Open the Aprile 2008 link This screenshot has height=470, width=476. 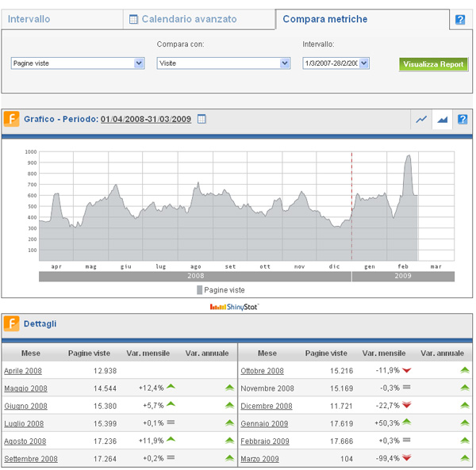click(23, 371)
